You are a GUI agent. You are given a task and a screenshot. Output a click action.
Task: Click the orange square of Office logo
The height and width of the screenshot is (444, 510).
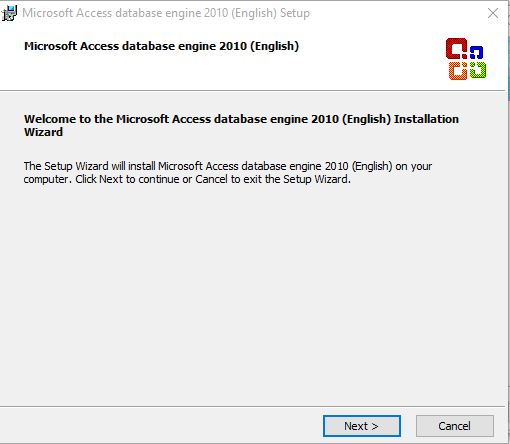tap(458, 71)
